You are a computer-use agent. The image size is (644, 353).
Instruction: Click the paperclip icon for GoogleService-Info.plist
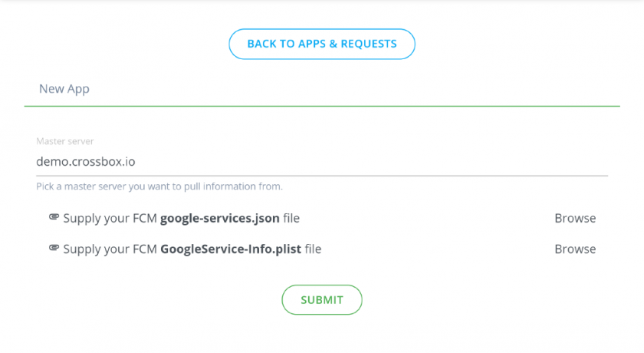click(54, 248)
